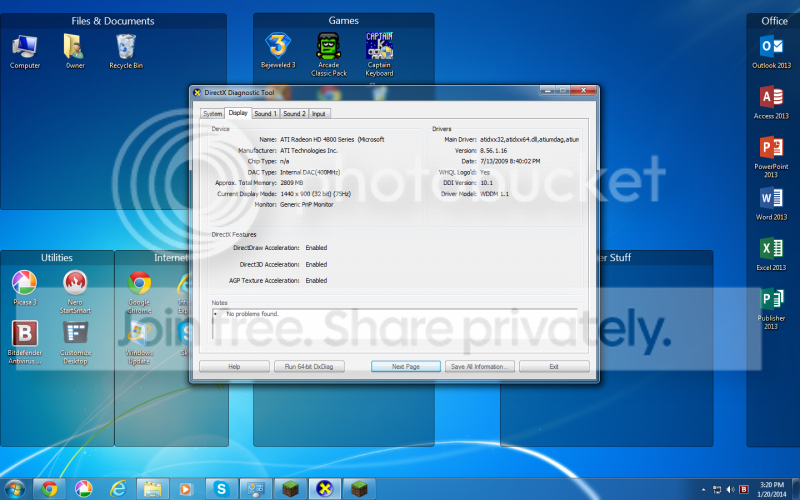Click Skype icon in the taskbar

pos(219,488)
